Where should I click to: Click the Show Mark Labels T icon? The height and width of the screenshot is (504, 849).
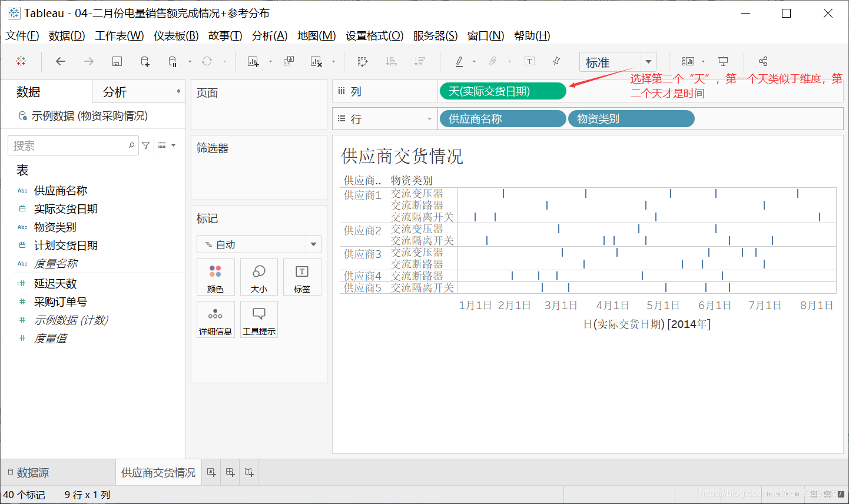529,61
